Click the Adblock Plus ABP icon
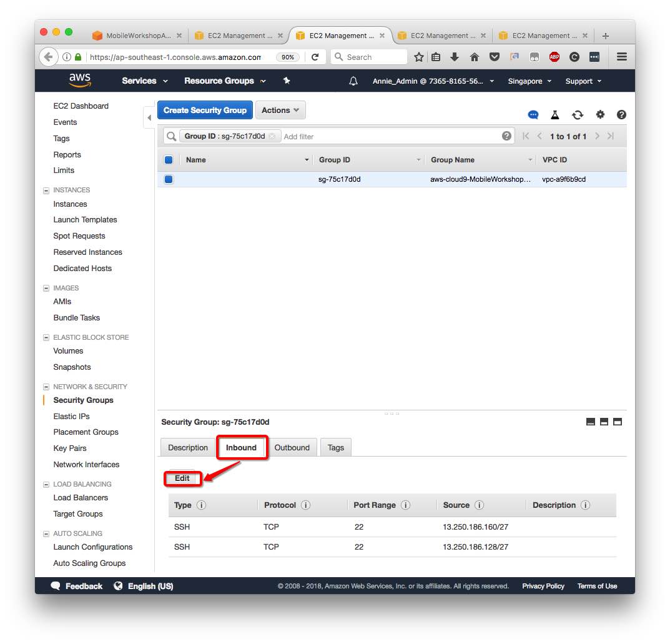 [x=554, y=57]
